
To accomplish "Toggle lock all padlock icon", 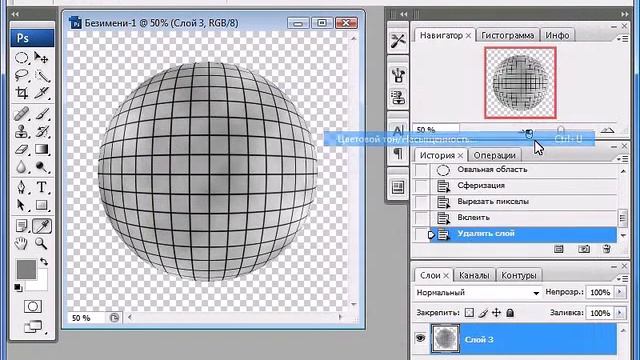I will pos(510,313).
